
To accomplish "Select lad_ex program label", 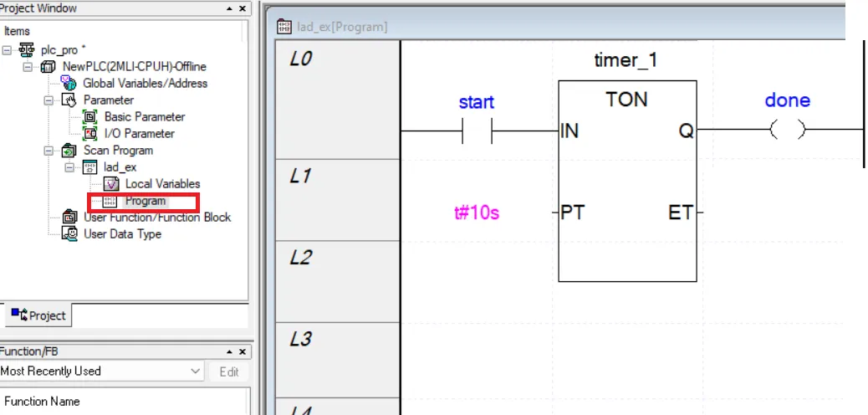I will click(120, 167).
